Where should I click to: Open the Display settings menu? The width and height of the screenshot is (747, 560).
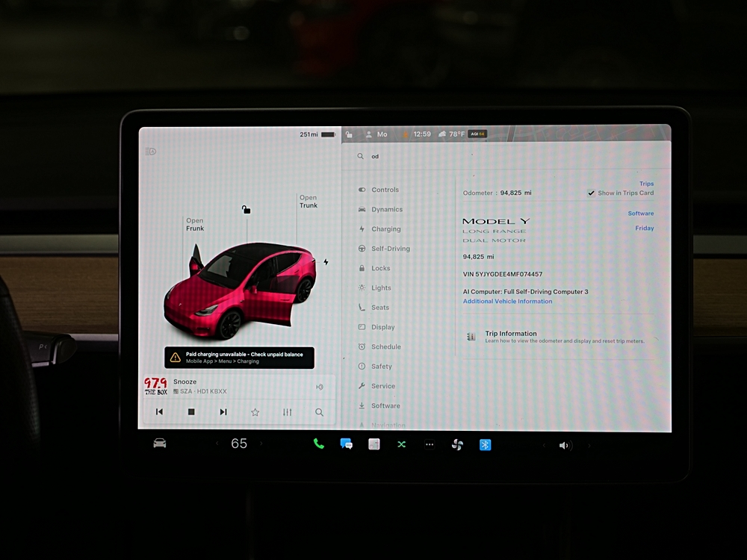[x=376, y=327]
